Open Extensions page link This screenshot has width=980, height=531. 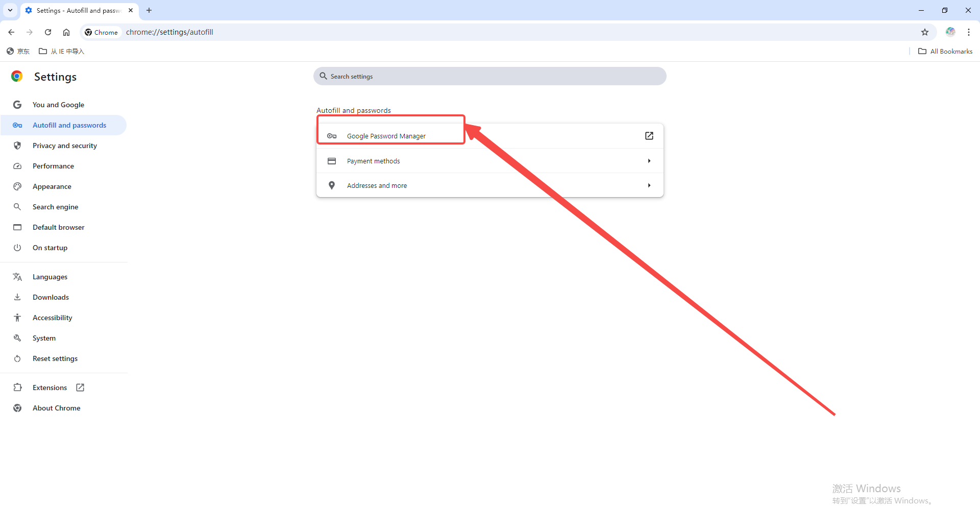point(64,388)
